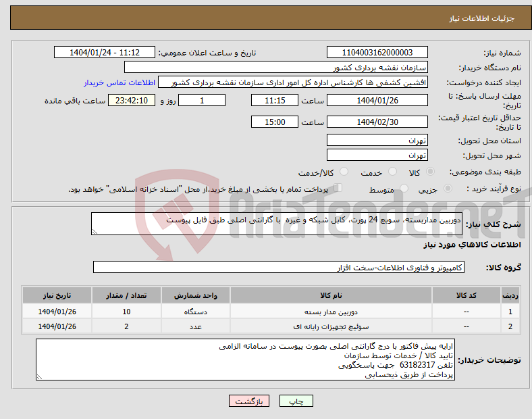Viewport: 532px width, 419px height.
Task: Select the کالا/خدمت radio button
Action: click(344, 172)
